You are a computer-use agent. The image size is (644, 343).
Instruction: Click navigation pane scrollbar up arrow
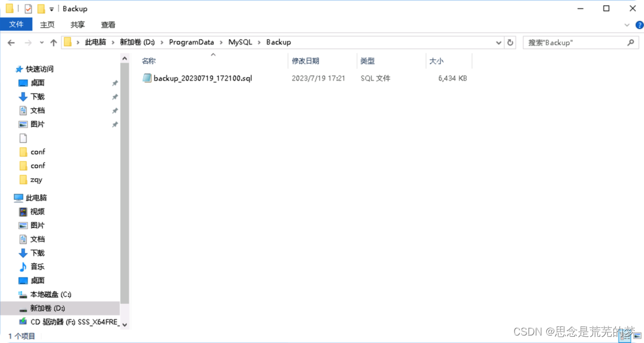(x=124, y=58)
